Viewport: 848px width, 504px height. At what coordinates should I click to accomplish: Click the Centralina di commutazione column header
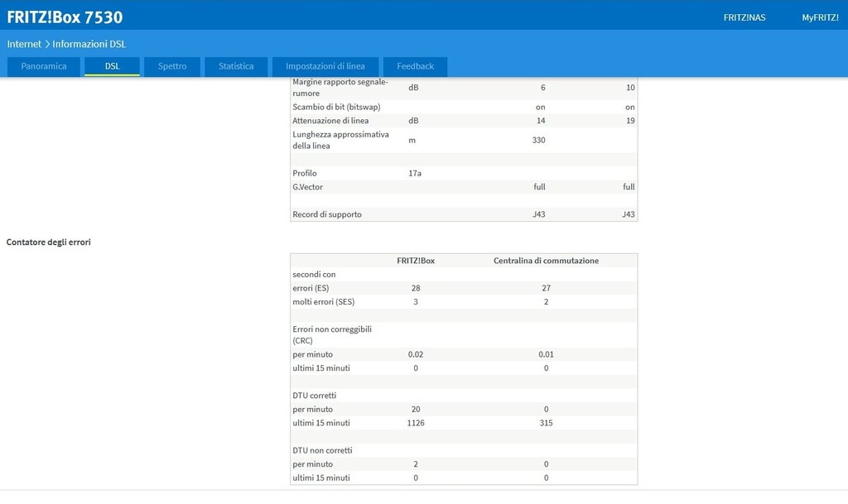point(546,261)
